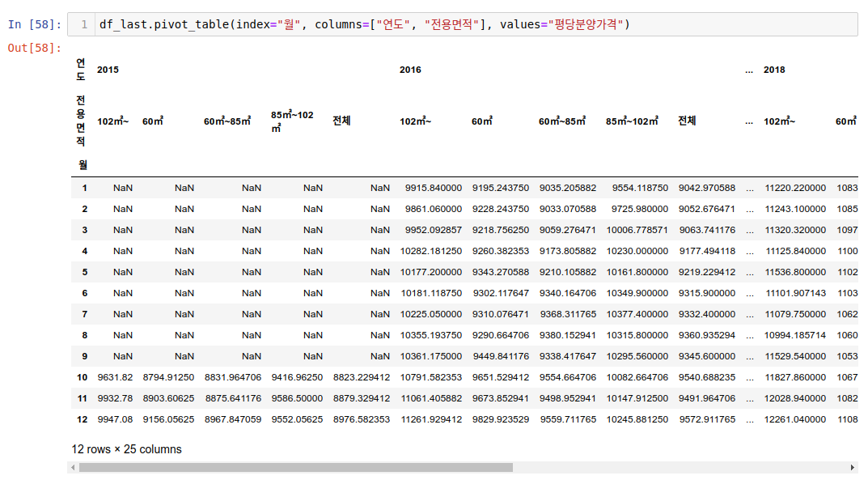Click the 월 index label

83,164
